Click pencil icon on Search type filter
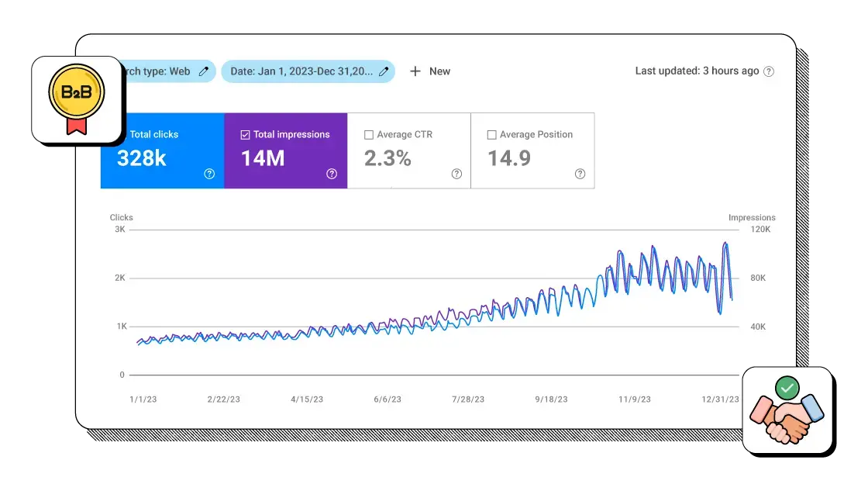Screen dimensions: 868x491 click(x=204, y=71)
